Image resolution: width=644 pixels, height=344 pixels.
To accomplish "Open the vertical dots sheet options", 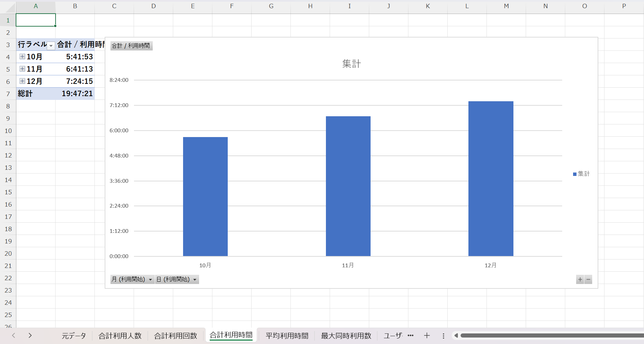I will [x=443, y=336].
